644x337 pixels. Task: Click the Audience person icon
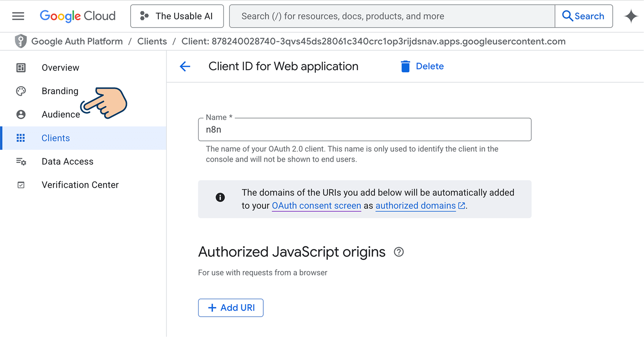pyautogui.click(x=21, y=114)
